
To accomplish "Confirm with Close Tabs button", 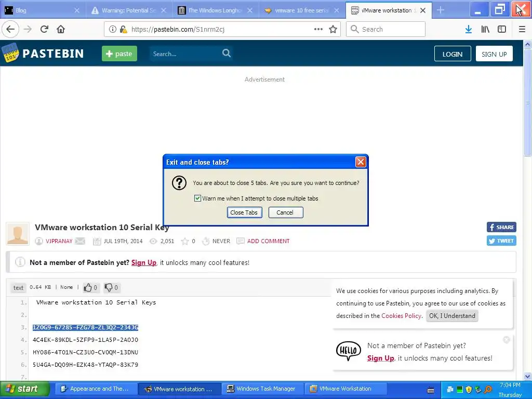I will pyautogui.click(x=244, y=212).
